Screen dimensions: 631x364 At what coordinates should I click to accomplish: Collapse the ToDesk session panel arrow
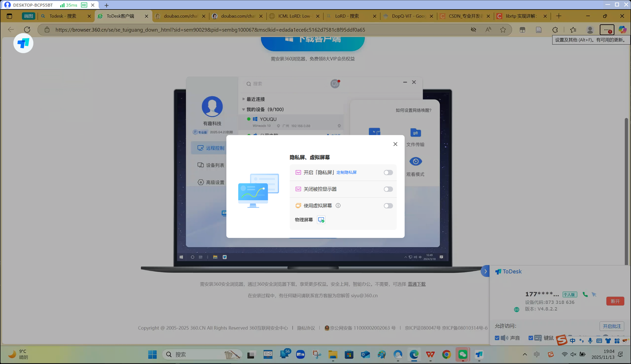click(485, 271)
